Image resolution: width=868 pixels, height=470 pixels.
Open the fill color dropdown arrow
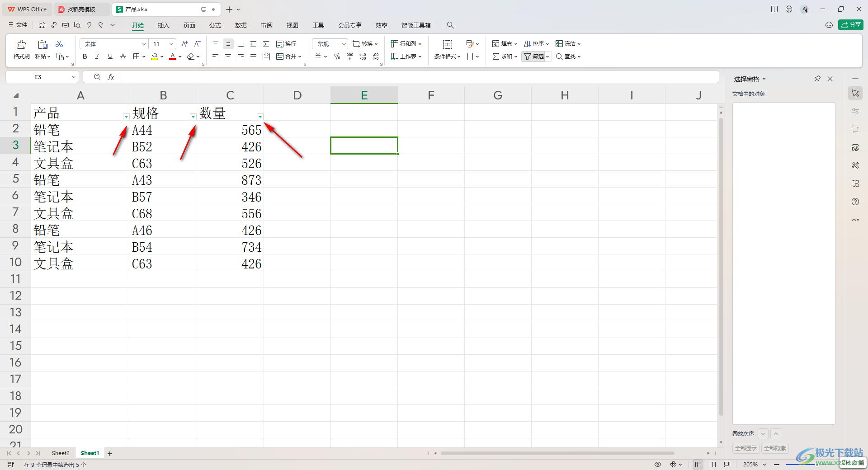tap(162, 57)
